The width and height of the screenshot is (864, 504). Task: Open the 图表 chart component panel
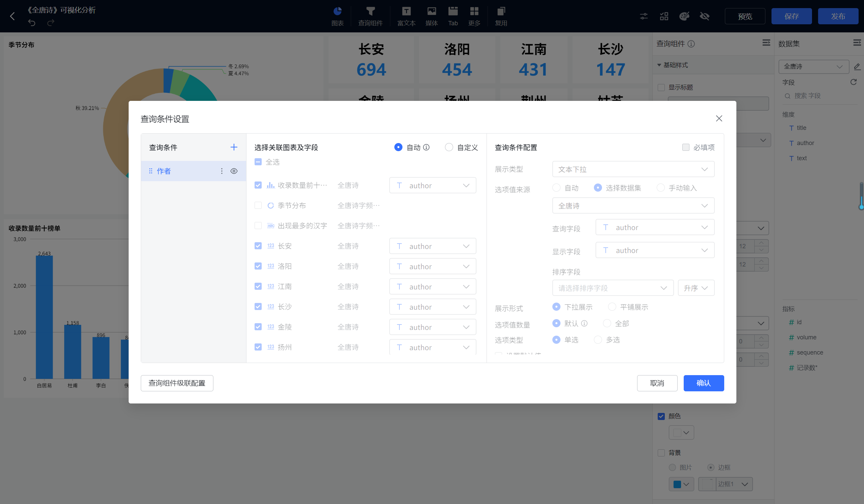coord(337,16)
